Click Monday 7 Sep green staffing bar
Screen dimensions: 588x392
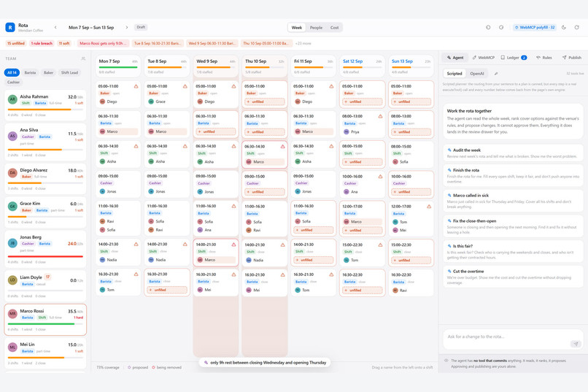[x=118, y=67]
